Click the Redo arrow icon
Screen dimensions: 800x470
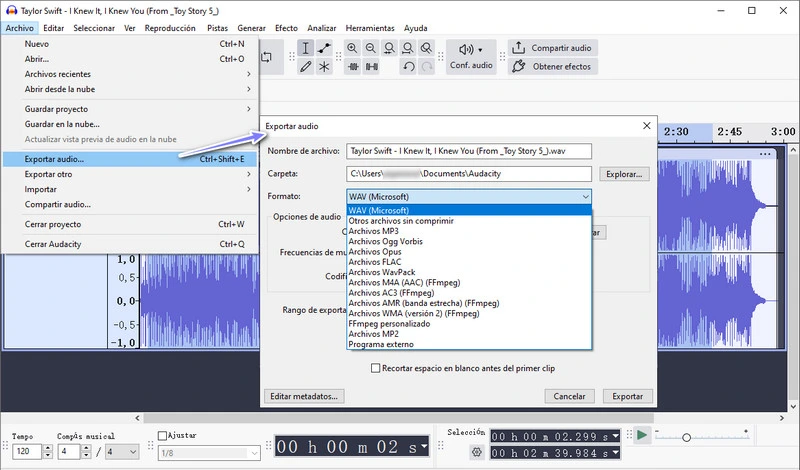tap(427, 66)
